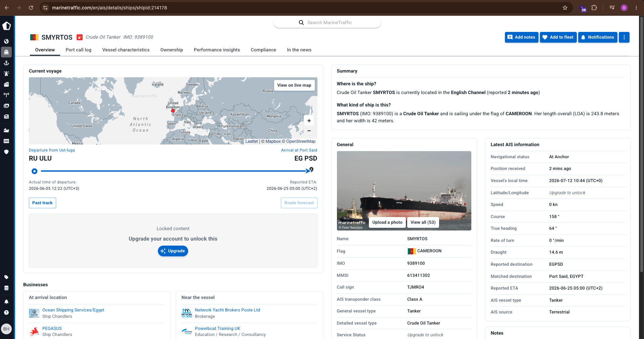644x339 pixels.
Task: Click the magnifier icon in the search bar
Action: 301,23
